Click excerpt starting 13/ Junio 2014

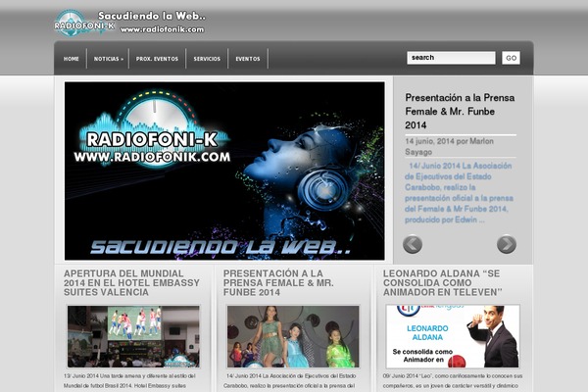(x=129, y=381)
